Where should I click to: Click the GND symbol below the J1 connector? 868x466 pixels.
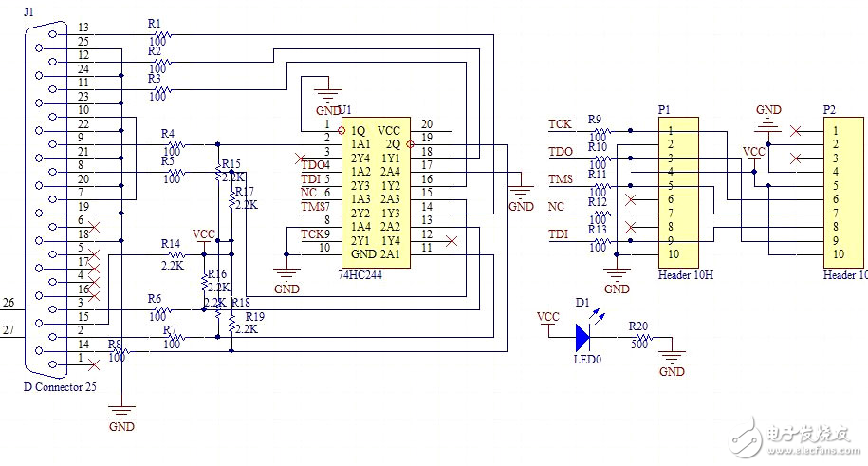click(121, 414)
